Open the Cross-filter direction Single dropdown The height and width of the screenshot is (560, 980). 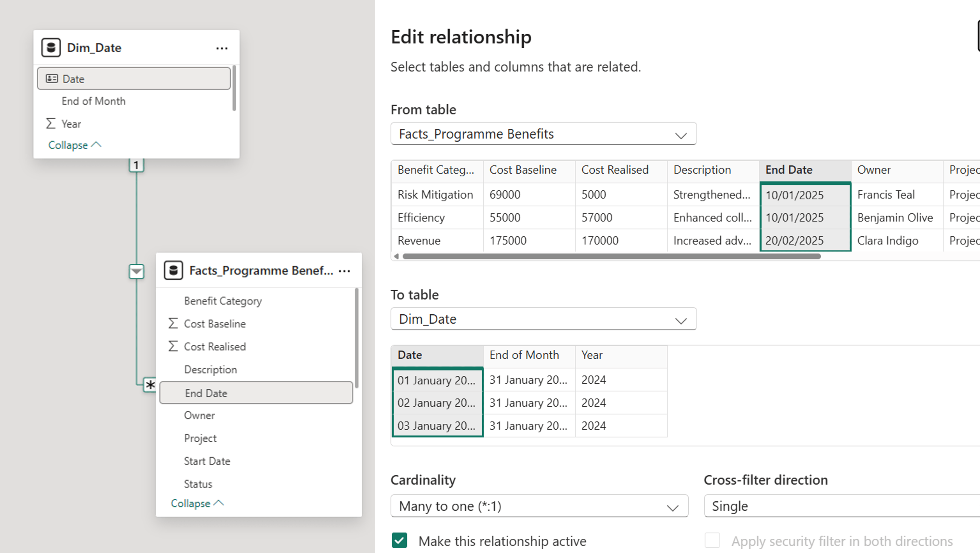842,506
